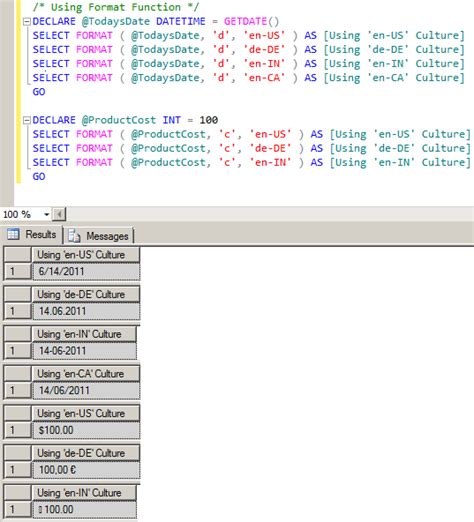474x522 pixels.
Task: Click the second GO statement
Action: (39, 176)
